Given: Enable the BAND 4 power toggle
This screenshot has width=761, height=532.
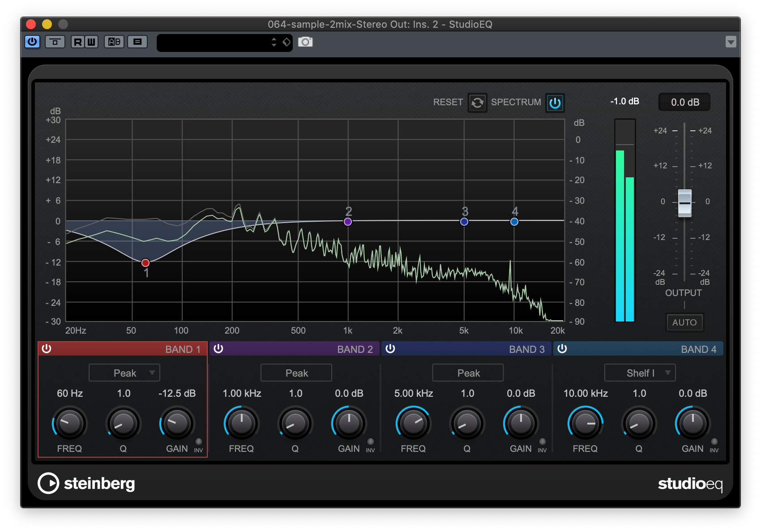Looking at the screenshot, I should pyautogui.click(x=562, y=349).
